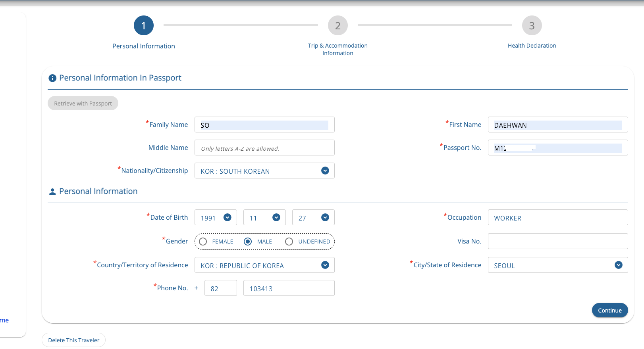Click the Visa No. input field
Viewport: 644px width, 349px height.
tap(557, 242)
